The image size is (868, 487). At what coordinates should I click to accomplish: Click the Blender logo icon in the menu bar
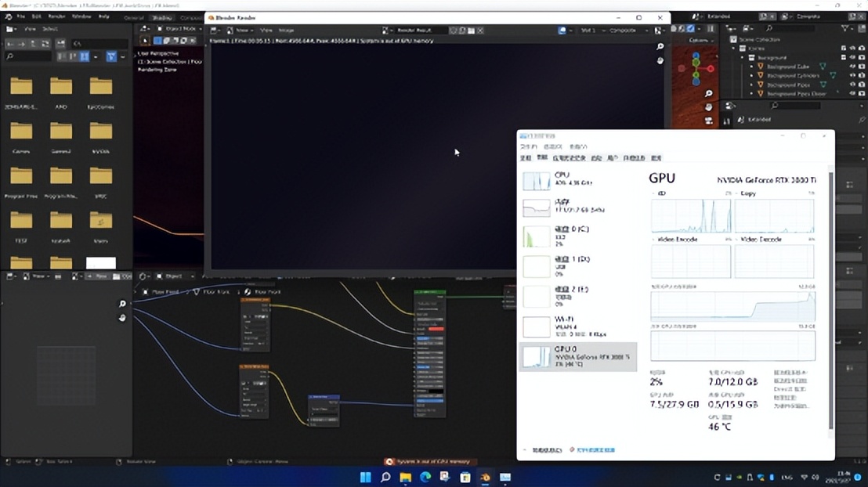(x=8, y=16)
